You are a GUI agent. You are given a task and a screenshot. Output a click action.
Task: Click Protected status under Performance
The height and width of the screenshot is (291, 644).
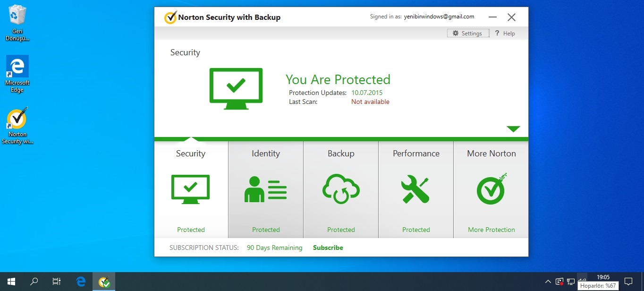pos(416,230)
